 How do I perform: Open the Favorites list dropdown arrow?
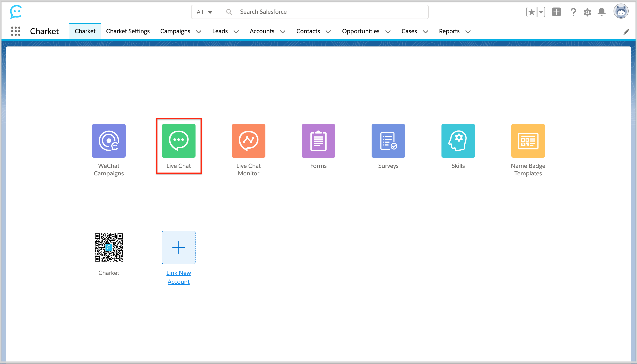tap(541, 12)
